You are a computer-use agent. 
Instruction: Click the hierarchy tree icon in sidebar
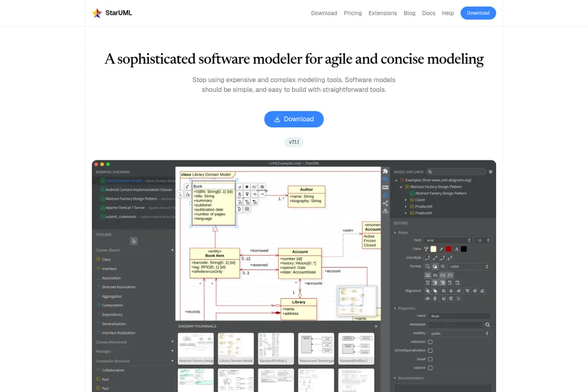(x=385, y=211)
